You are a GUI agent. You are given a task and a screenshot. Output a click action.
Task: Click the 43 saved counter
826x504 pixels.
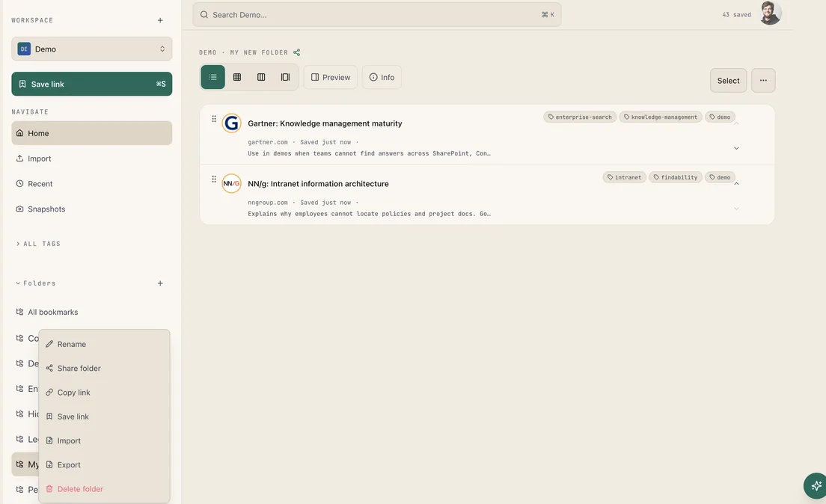pos(736,15)
